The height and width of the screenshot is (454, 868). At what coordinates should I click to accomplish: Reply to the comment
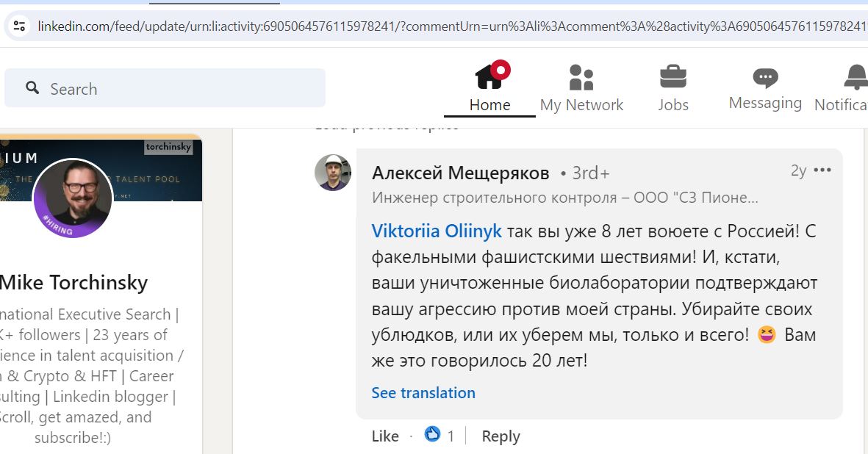point(501,436)
